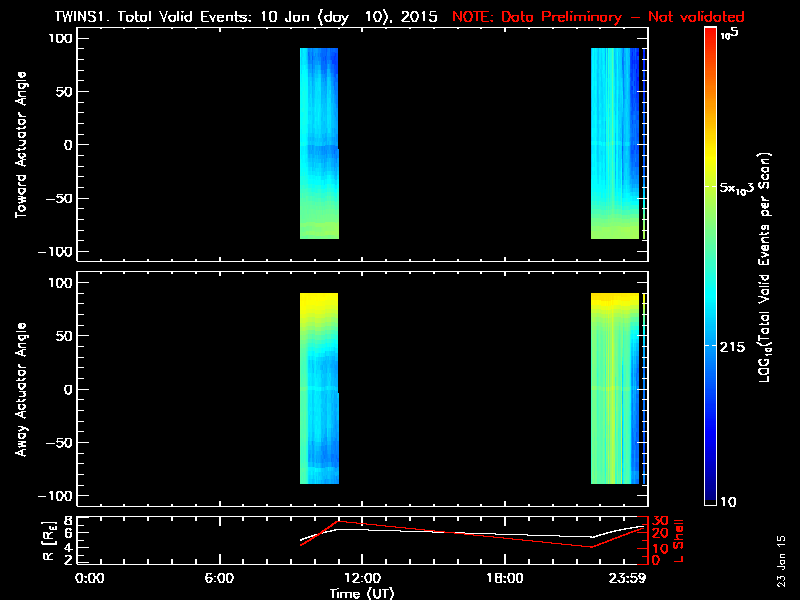Click second data block in Away panel
The width and height of the screenshot is (800, 600).
[x=614, y=388]
